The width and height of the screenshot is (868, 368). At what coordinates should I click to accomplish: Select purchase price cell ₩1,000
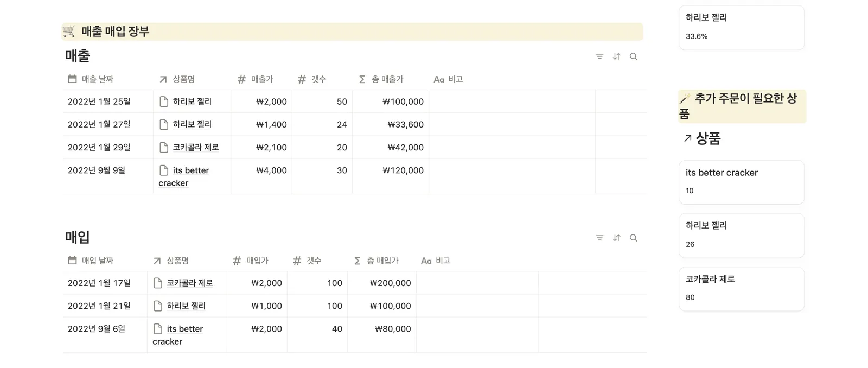point(257,306)
